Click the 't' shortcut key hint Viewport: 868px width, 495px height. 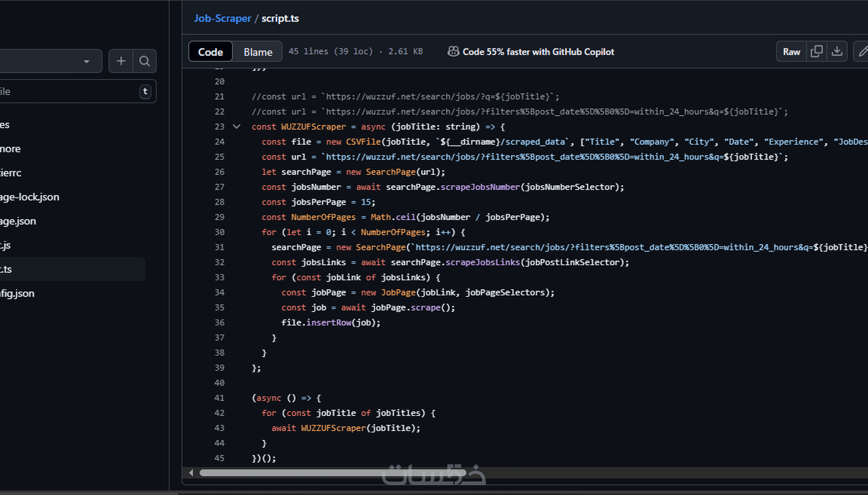[145, 91]
